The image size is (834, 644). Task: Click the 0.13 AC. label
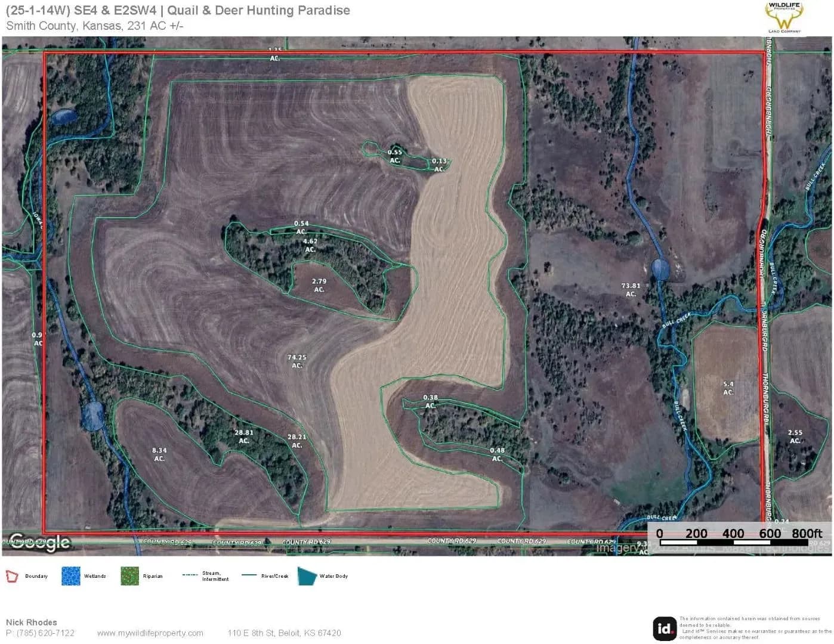click(440, 165)
